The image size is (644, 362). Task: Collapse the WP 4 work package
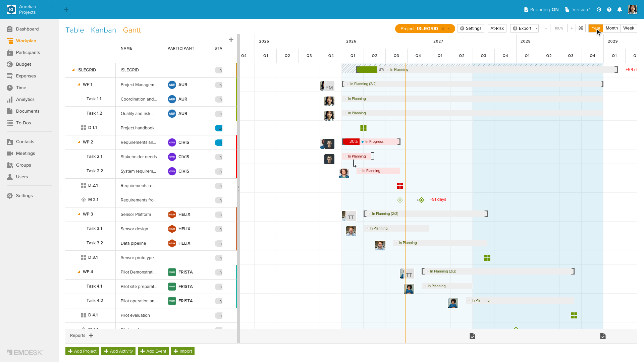(79, 272)
